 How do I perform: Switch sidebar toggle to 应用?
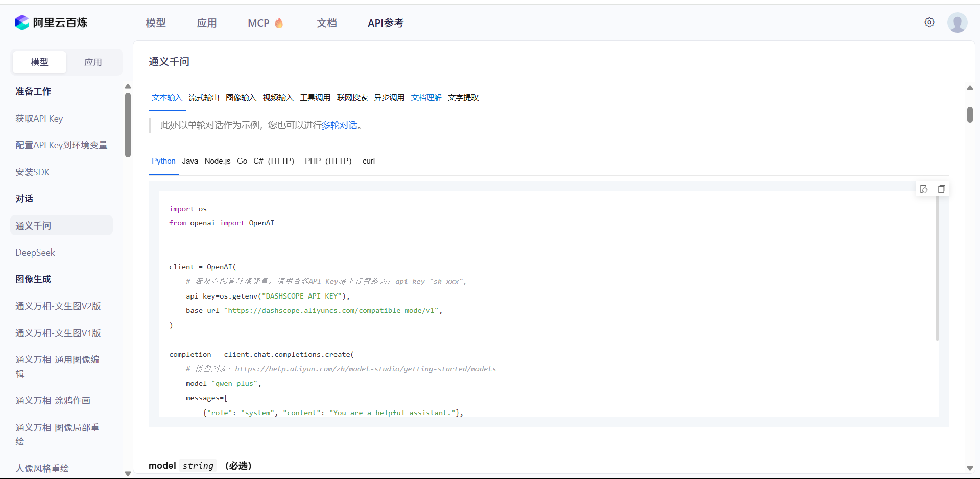tap(93, 62)
